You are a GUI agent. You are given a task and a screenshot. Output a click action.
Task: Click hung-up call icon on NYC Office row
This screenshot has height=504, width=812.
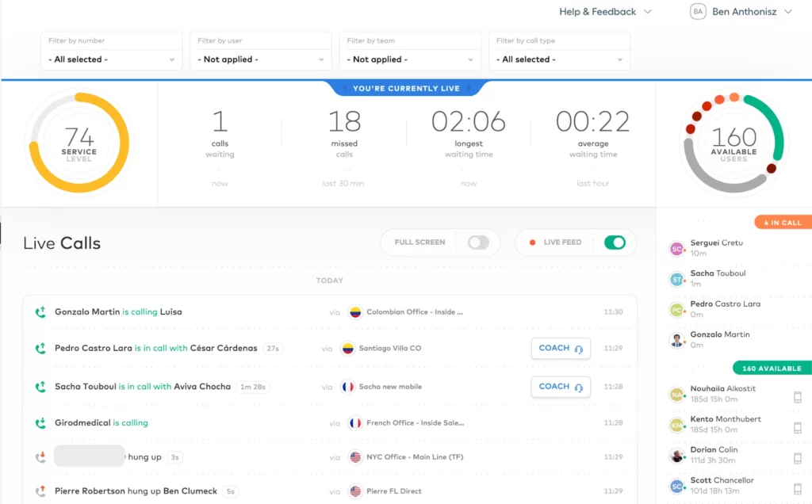click(40, 457)
